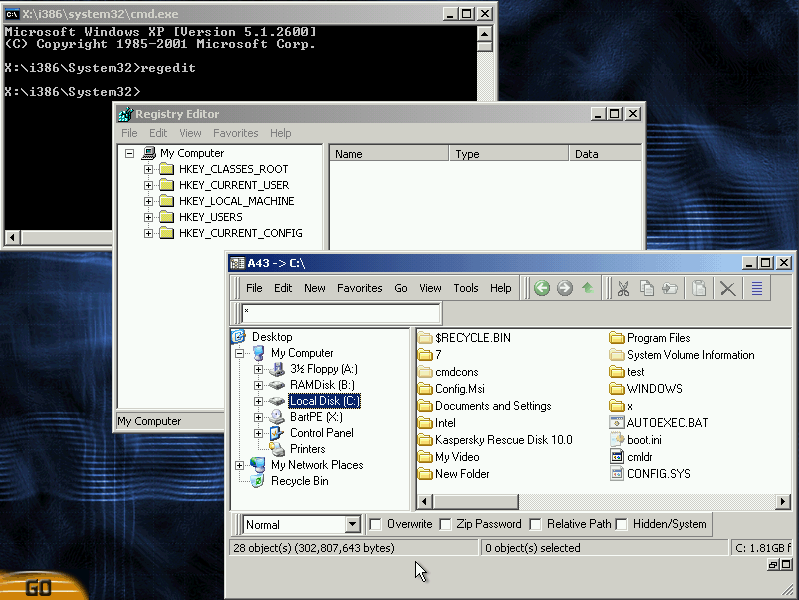This screenshot has width=799, height=600.
Task: Expand HKEY_LOCAL_MACHINE in Registry Editor
Action: coord(148,201)
